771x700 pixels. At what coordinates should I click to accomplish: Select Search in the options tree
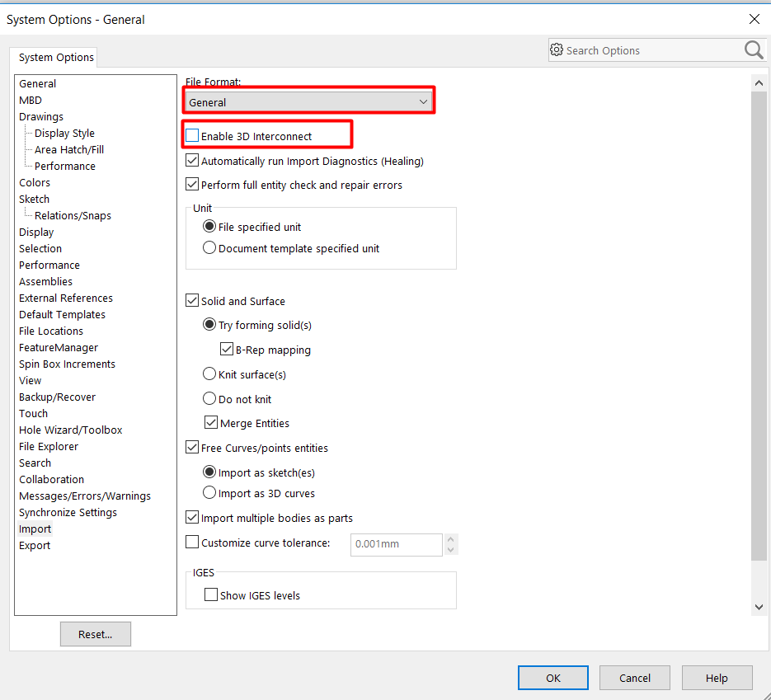(35, 463)
